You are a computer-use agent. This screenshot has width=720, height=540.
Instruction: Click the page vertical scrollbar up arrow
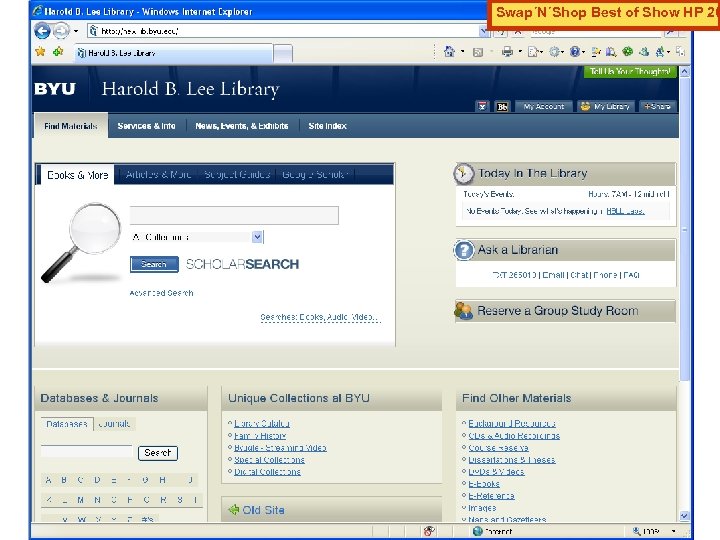684,72
